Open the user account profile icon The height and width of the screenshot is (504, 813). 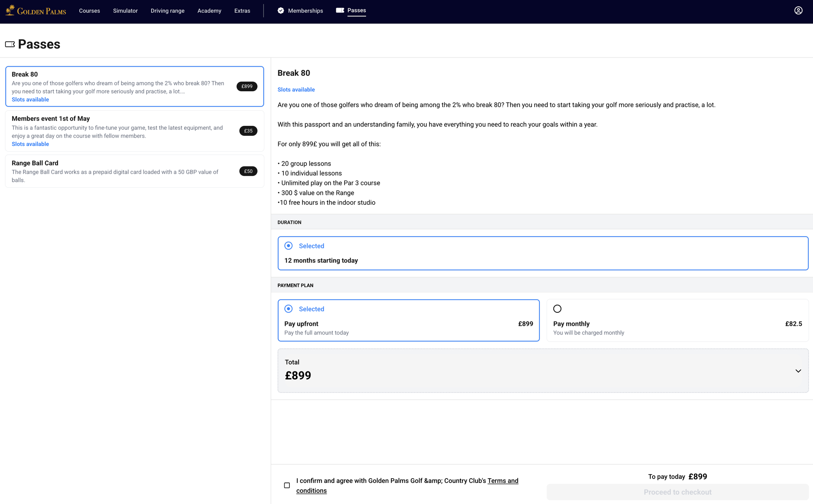pos(798,11)
